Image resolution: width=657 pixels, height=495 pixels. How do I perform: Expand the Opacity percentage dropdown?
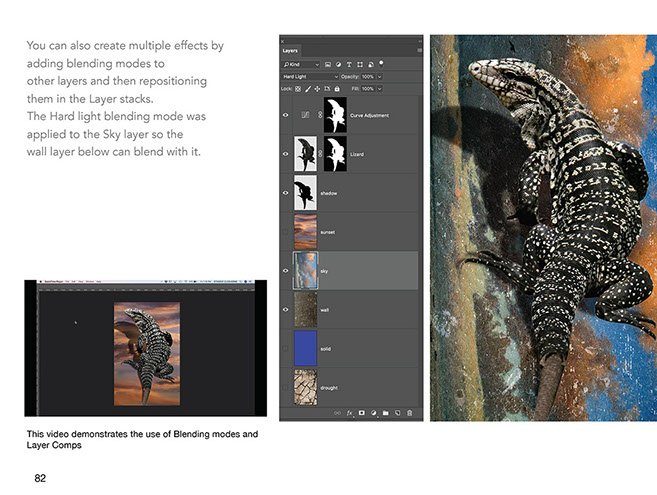[x=379, y=76]
